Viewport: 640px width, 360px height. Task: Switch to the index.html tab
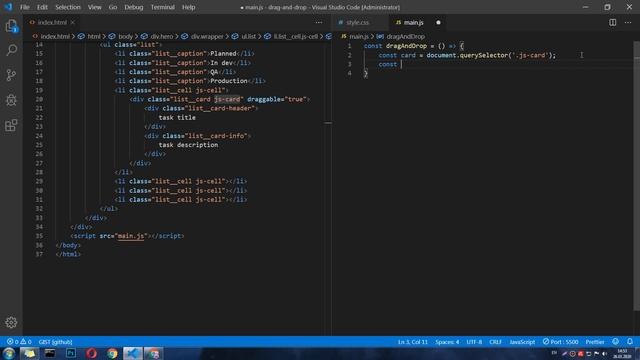coord(52,22)
